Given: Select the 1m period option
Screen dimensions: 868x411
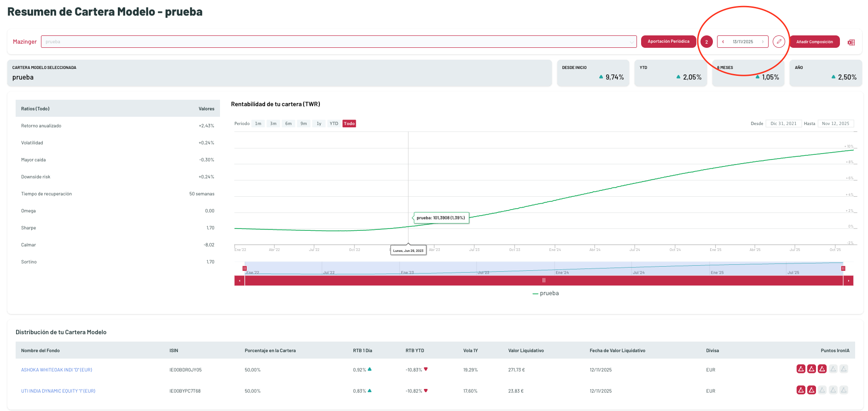Looking at the screenshot, I should pos(258,124).
